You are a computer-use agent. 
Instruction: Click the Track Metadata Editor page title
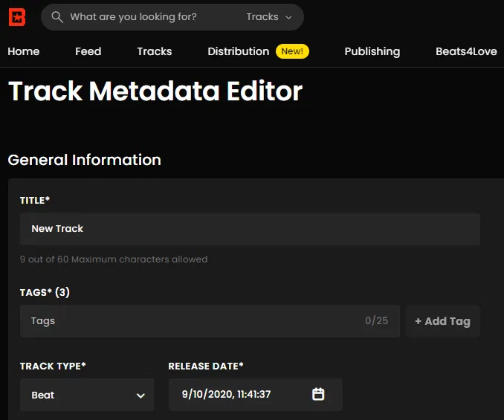[x=155, y=91]
